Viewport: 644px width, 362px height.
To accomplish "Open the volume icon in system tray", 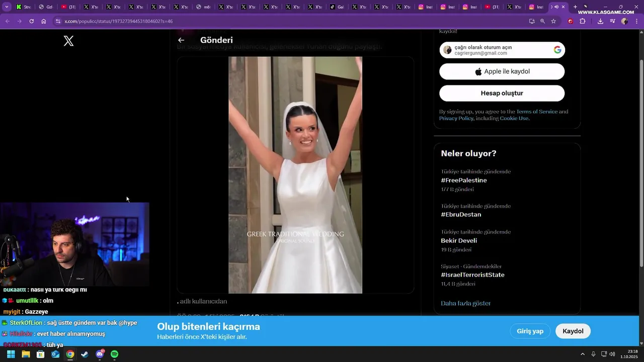I will 612,354.
